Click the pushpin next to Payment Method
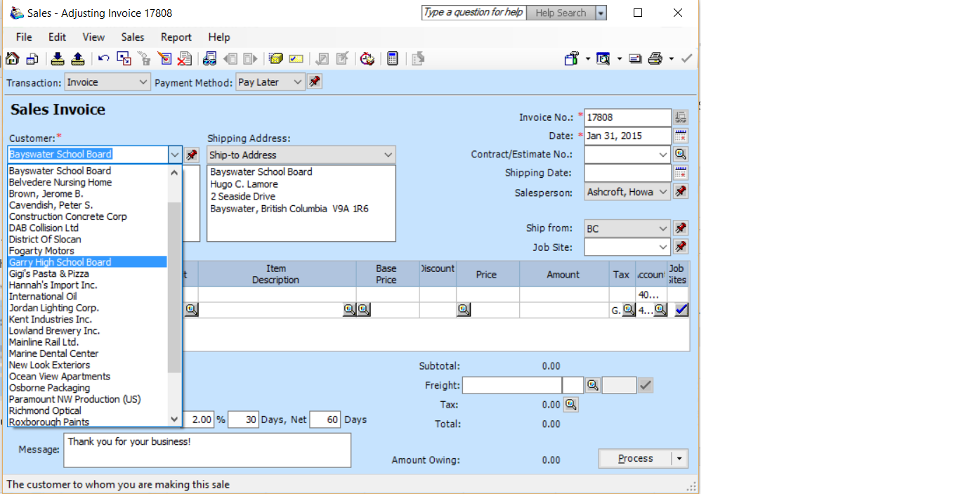980x494 pixels. pyautogui.click(x=315, y=82)
